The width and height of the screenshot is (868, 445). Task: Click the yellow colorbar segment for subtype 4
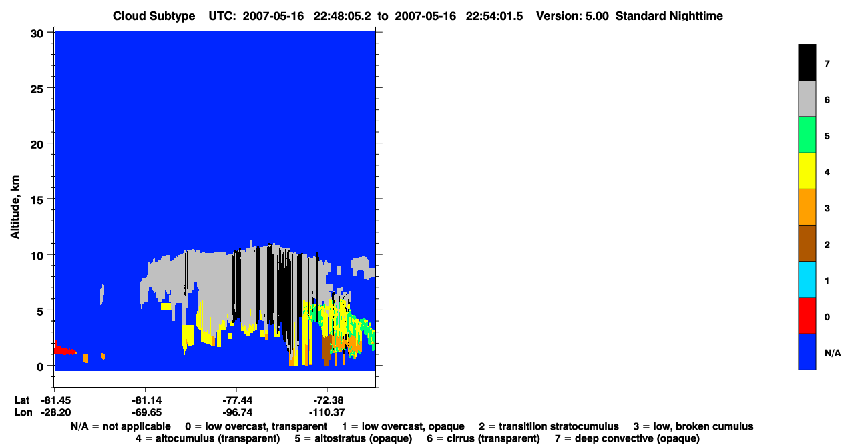point(807,171)
